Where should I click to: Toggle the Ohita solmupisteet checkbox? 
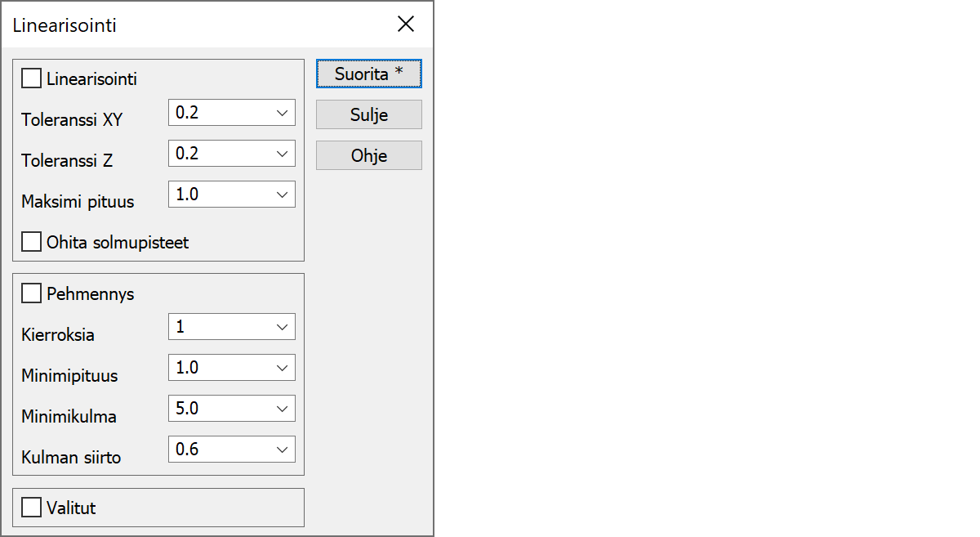[x=32, y=243]
